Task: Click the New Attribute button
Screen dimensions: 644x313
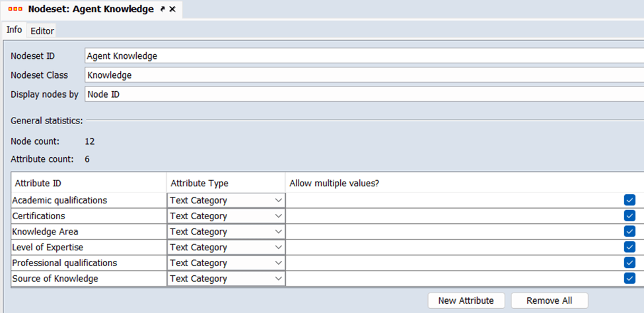Action: click(x=466, y=300)
